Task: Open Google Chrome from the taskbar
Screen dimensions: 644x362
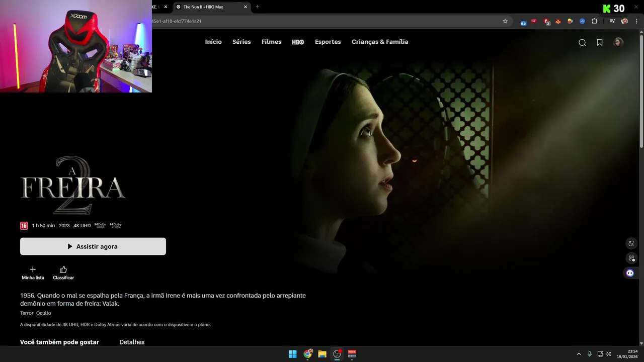Action: click(307, 354)
